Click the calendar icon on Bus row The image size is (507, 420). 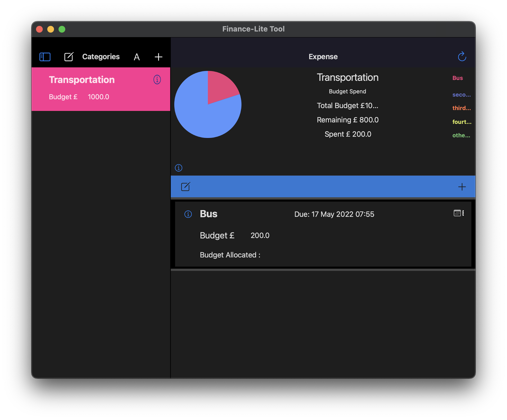pyautogui.click(x=457, y=213)
